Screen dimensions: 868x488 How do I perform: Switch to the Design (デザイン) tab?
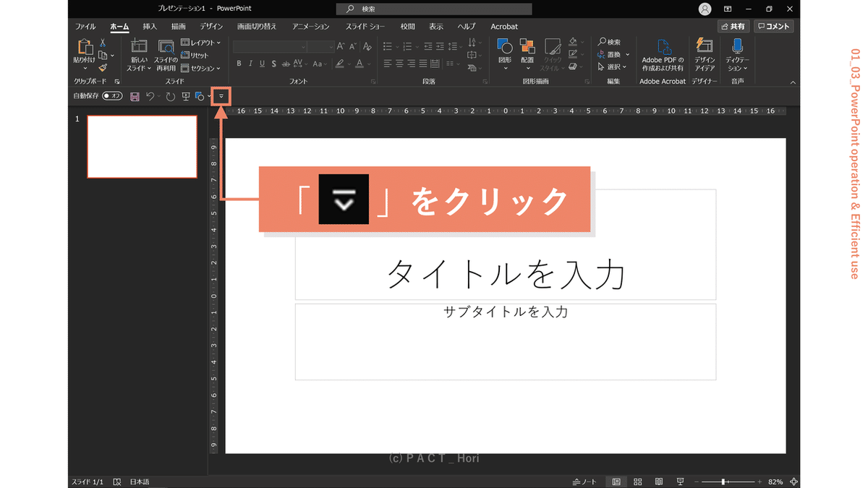pyautogui.click(x=211, y=26)
